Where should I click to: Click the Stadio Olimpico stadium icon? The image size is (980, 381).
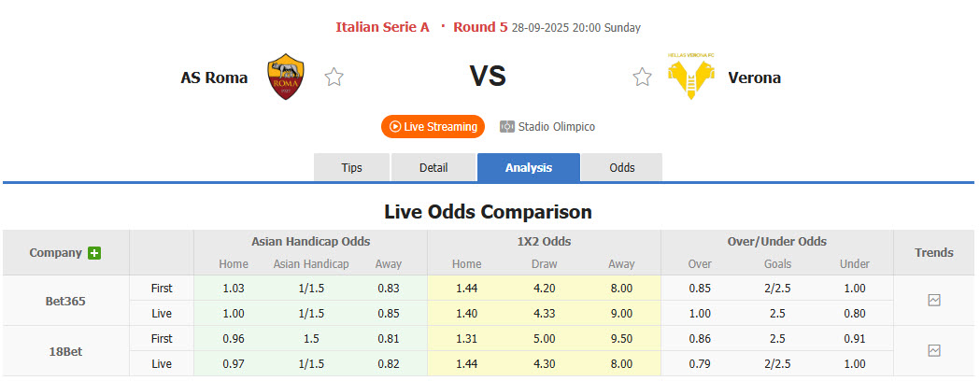[x=507, y=126]
